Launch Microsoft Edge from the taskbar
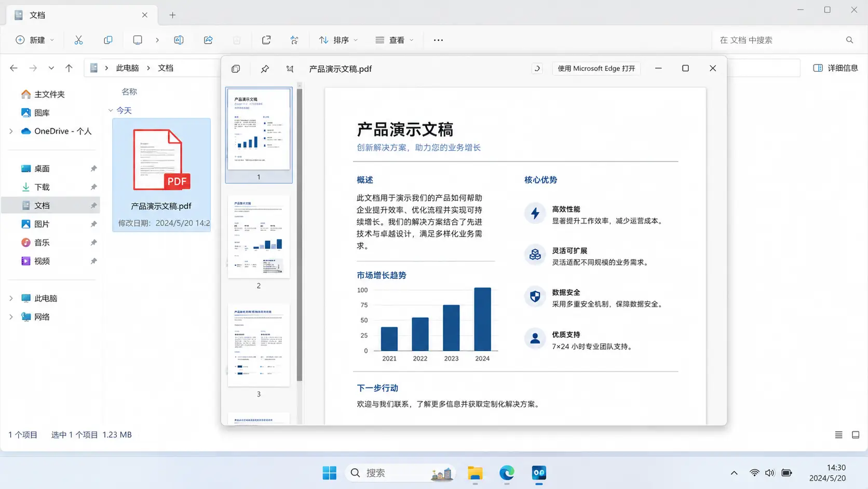Image resolution: width=868 pixels, height=489 pixels. pos(507,473)
